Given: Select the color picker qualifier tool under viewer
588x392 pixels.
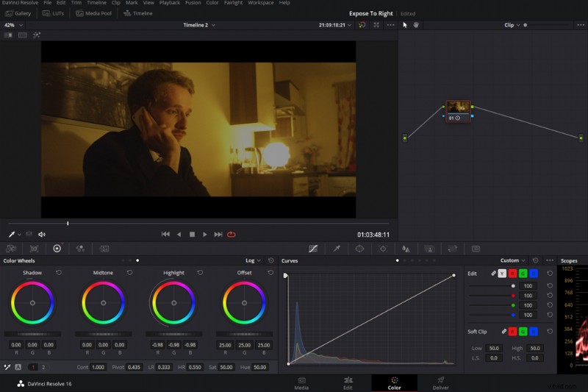Looking at the screenshot, I should point(12,235).
